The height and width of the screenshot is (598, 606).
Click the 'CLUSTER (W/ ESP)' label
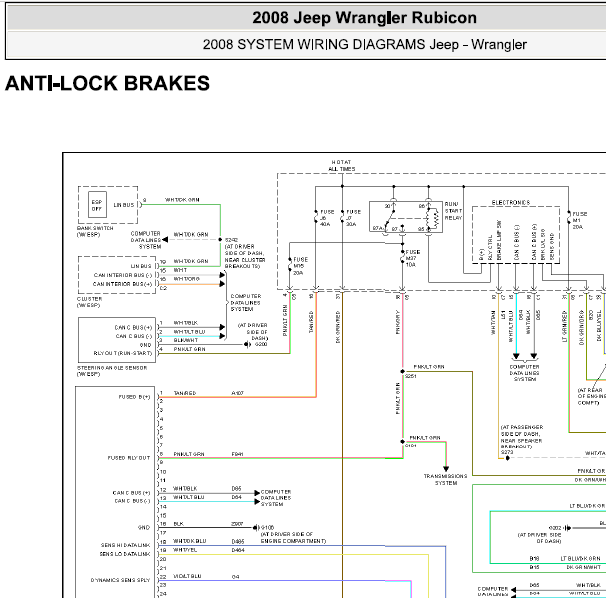pos(89,302)
